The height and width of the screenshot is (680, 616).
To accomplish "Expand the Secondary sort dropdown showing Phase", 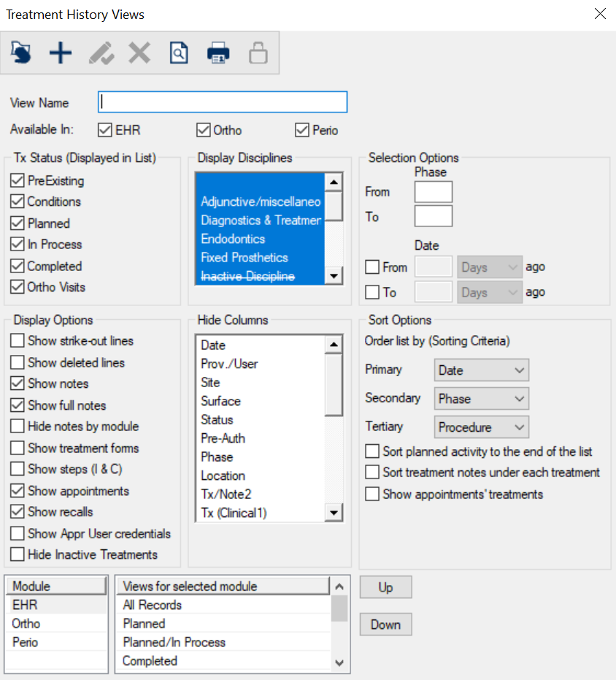I will point(481,399).
